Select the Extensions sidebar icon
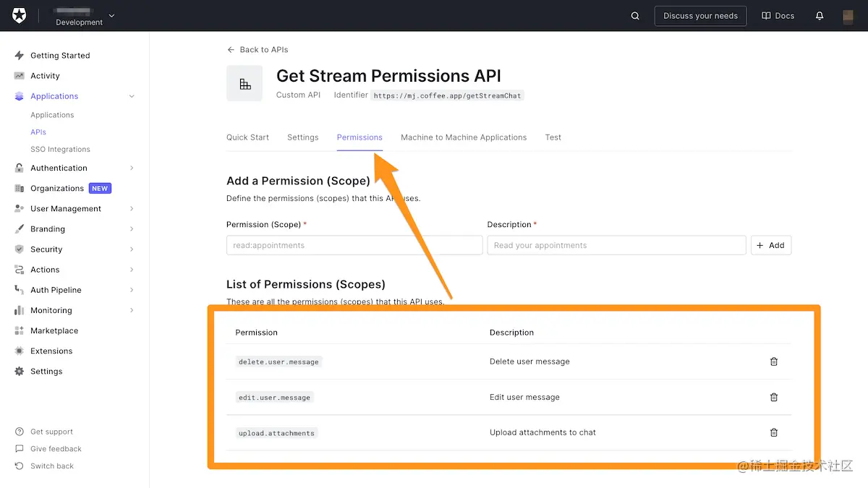Image resolution: width=868 pixels, height=488 pixels. click(17, 351)
